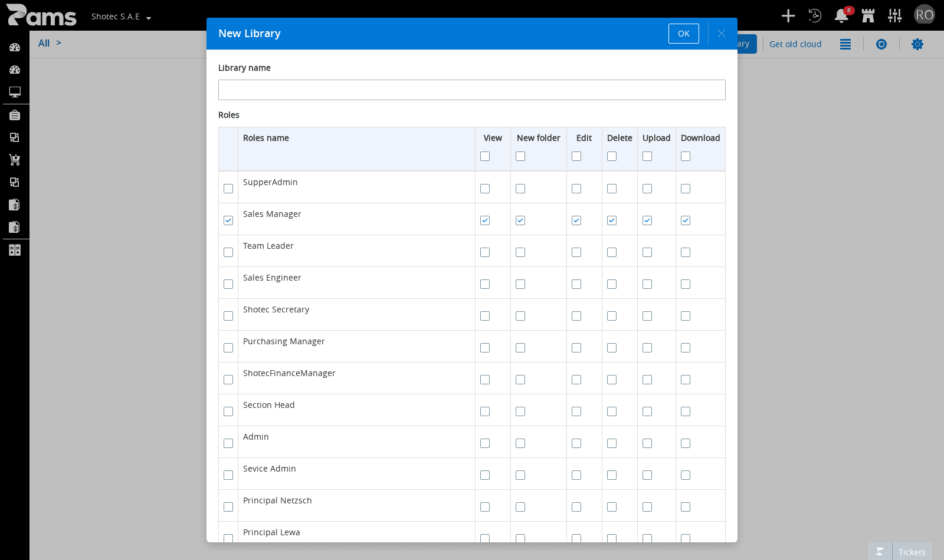The image size is (944, 560).
Task: Click the All breadcrumb link
Action: [44, 43]
